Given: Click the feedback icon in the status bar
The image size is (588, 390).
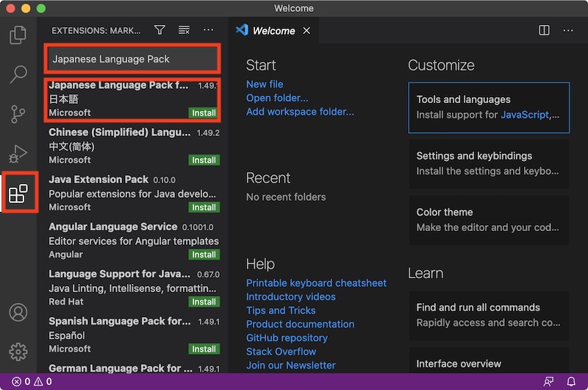Looking at the screenshot, I should click(x=548, y=382).
